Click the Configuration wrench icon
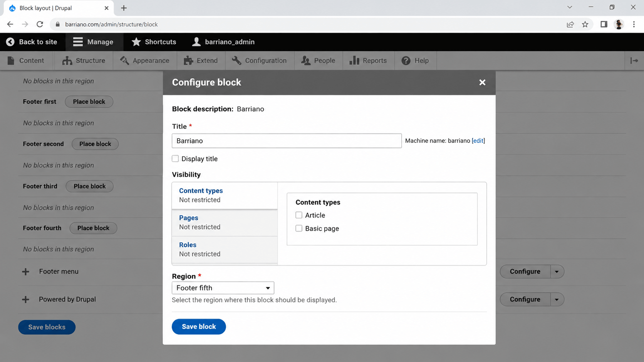This screenshot has height=362, width=644. coord(236,60)
